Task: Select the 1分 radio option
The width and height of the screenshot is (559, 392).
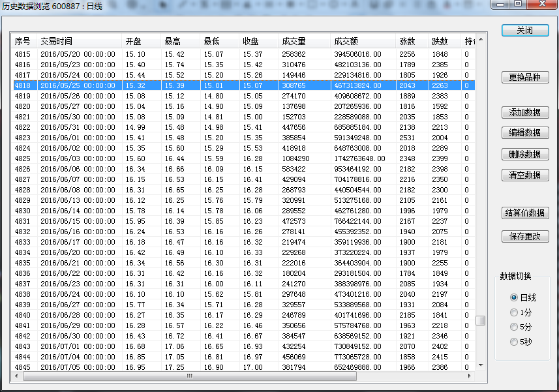Action: pos(514,312)
